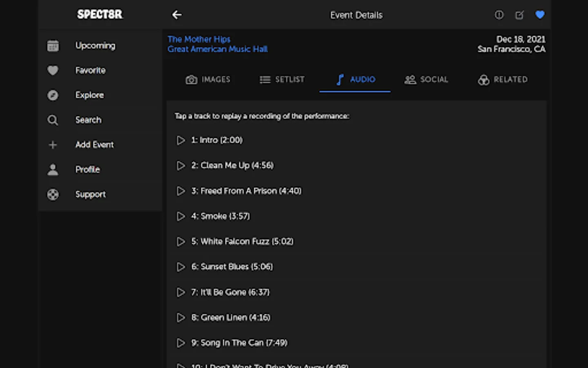Open Great American Music Hall venue link
Screen dimensions: 588x368
217,49
